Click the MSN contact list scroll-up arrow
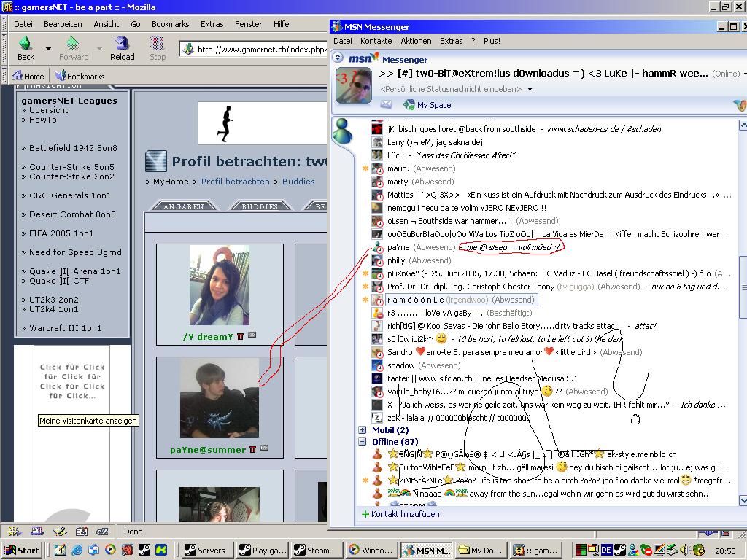Viewport: 747px width, 560px height. coord(742,125)
